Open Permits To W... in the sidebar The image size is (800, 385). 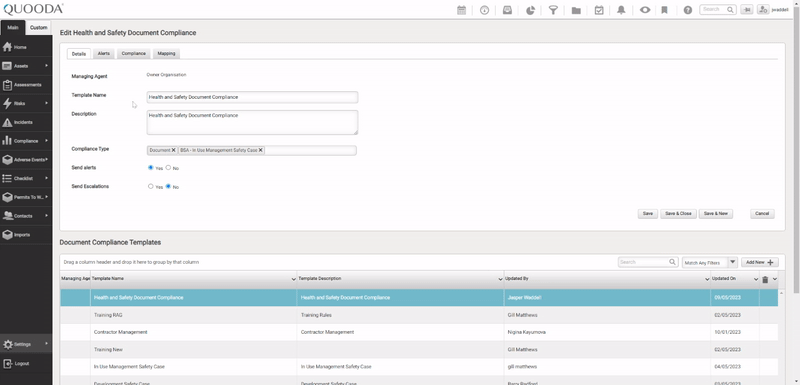26,197
